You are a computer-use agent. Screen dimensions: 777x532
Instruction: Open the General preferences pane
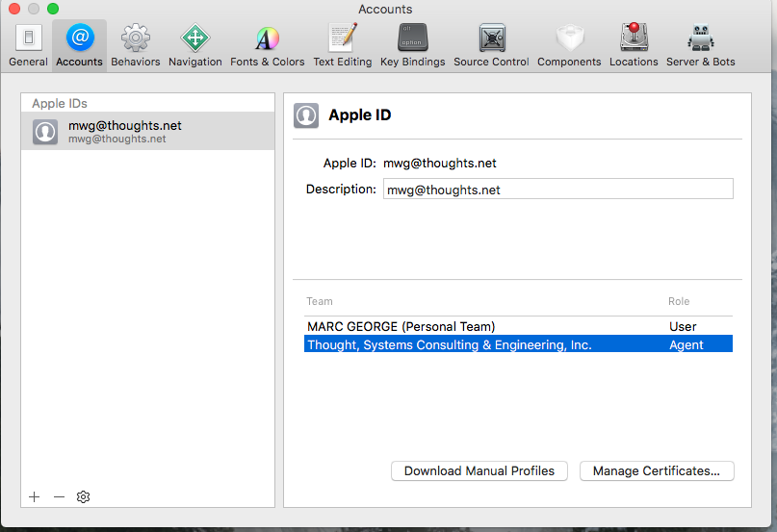[x=28, y=45]
